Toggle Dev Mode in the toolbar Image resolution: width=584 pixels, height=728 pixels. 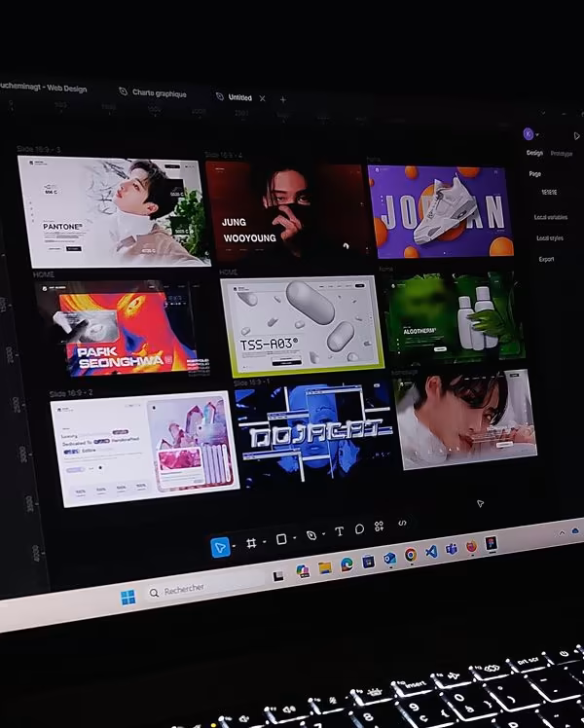coord(403,524)
